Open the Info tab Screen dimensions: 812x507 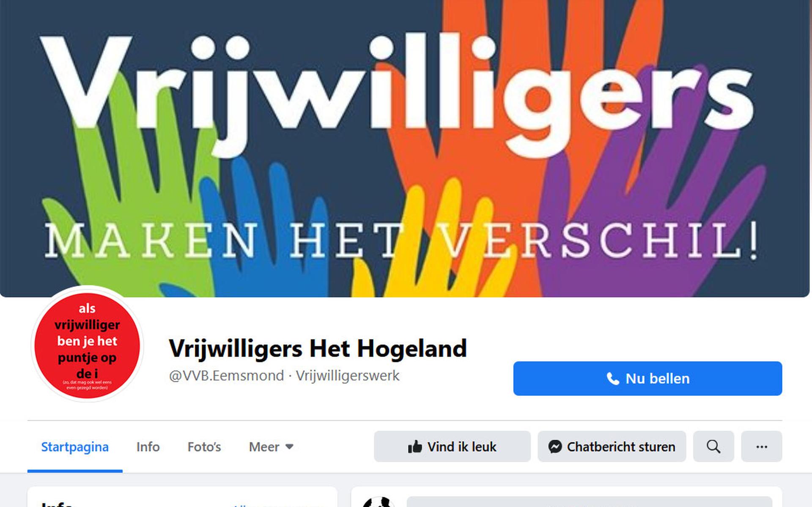148,447
